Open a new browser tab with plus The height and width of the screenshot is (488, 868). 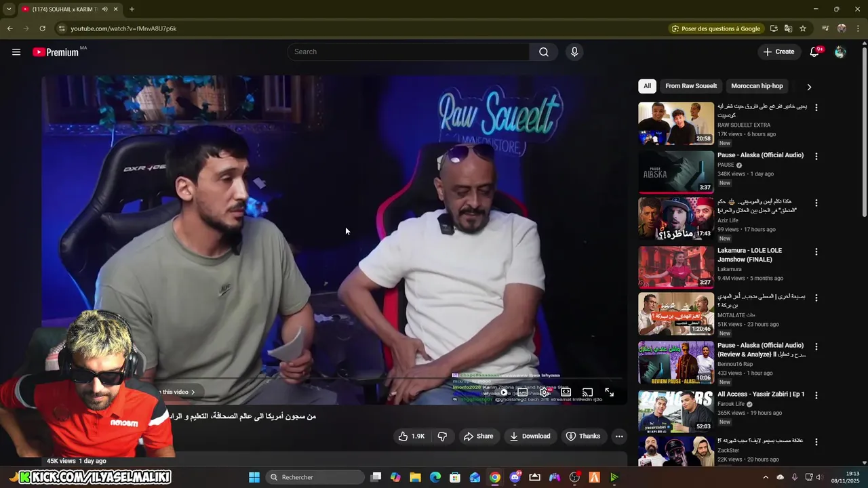(132, 9)
